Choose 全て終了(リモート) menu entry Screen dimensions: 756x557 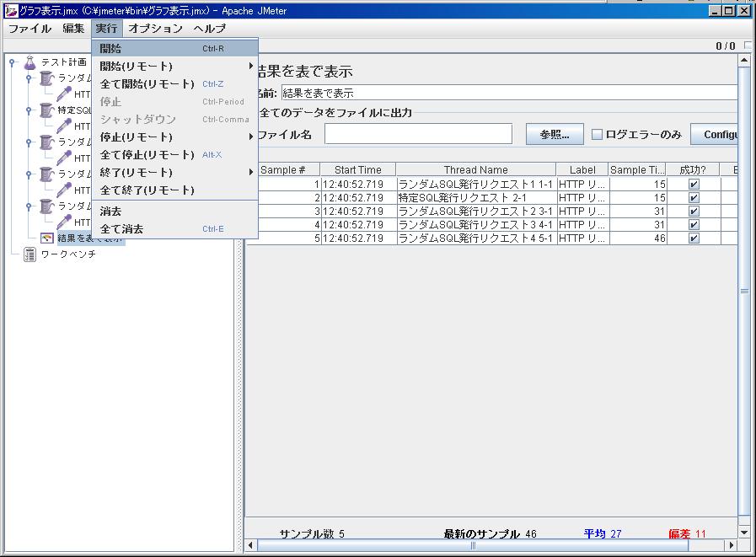click(x=174, y=190)
